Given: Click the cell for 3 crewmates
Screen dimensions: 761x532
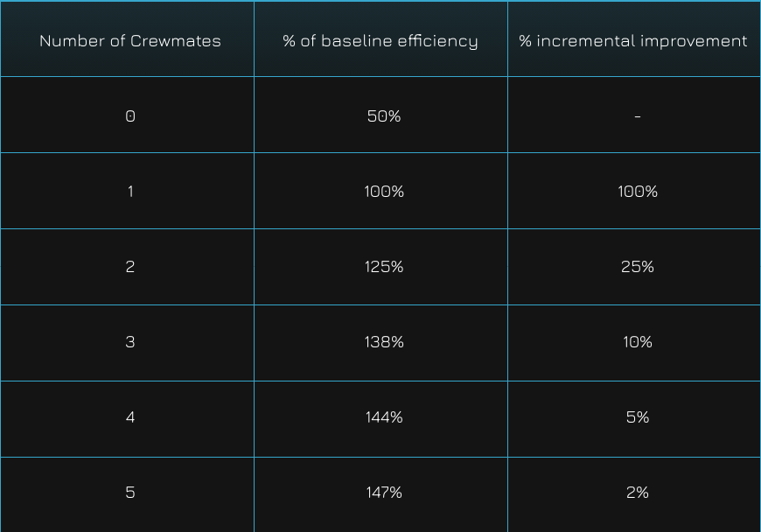Looking at the screenshot, I should (130, 342).
